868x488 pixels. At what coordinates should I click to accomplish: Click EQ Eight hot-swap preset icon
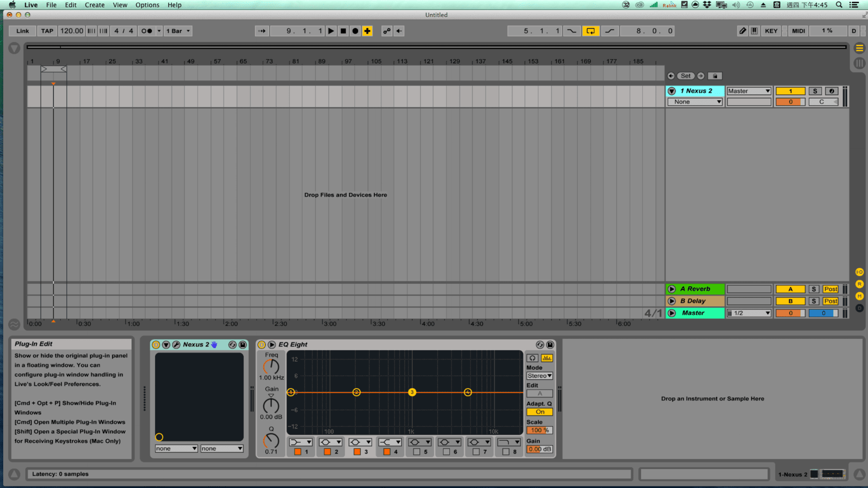(540, 345)
